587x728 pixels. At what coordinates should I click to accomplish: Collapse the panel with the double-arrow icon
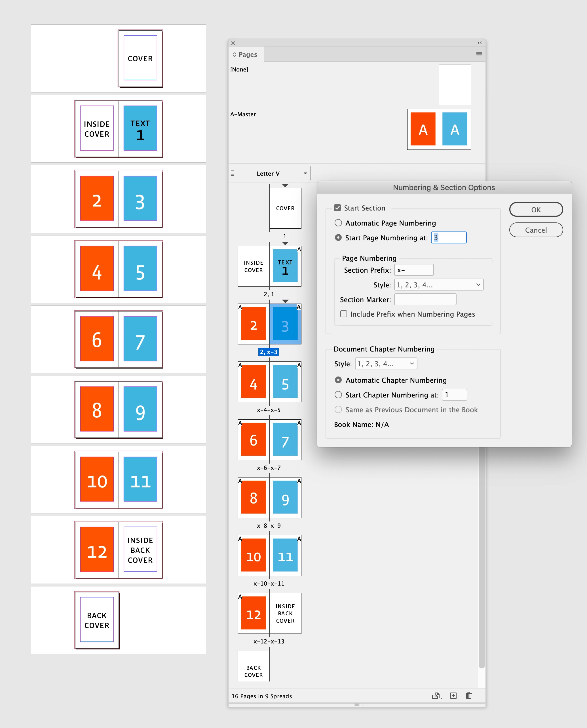[480, 43]
